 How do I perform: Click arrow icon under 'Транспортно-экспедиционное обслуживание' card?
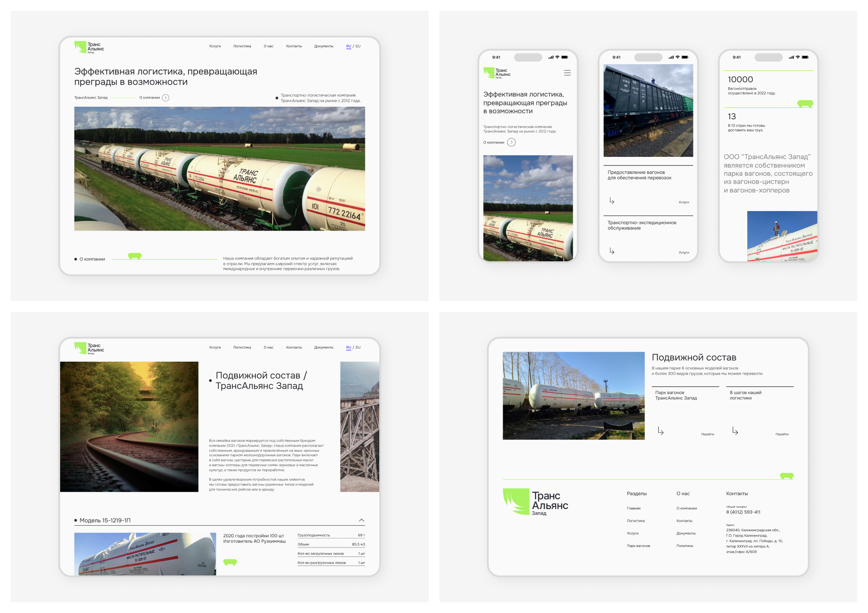(x=612, y=251)
